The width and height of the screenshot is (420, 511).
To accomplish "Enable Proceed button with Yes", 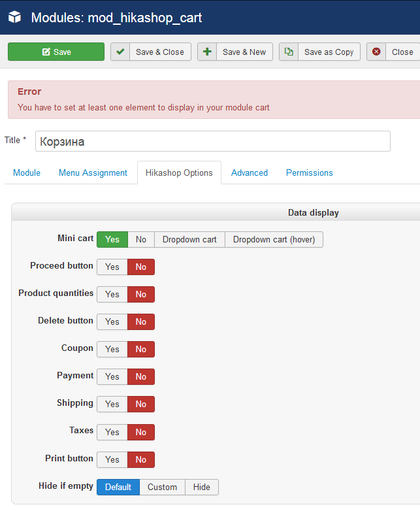I will (x=112, y=267).
